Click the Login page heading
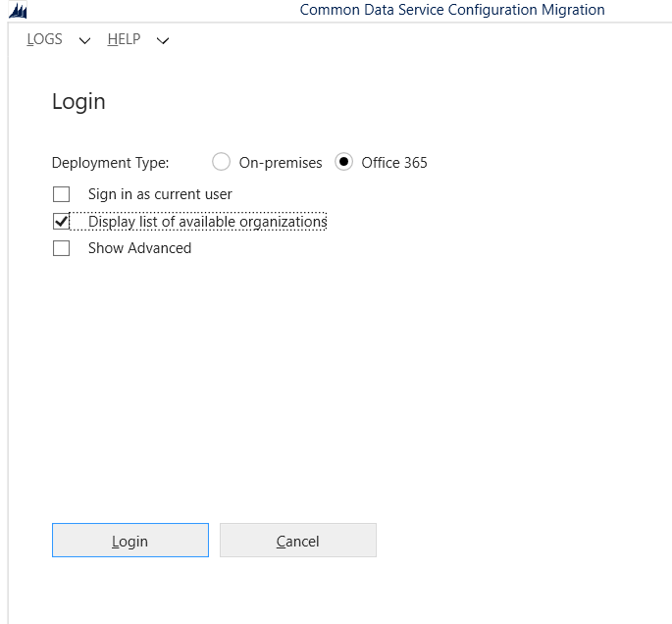This screenshot has width=672, height=624. (x=78, y=102)
